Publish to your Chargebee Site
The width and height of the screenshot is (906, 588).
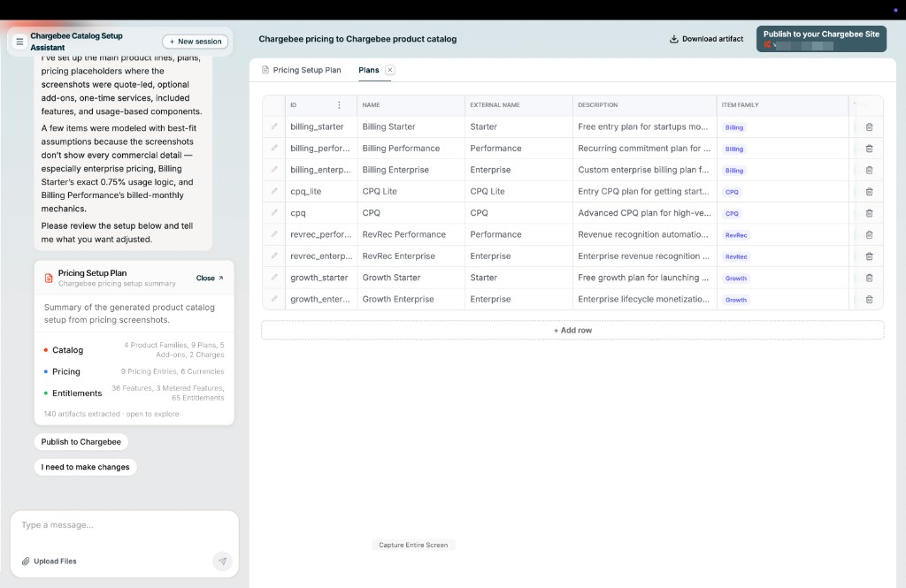[x=821, y=39]
